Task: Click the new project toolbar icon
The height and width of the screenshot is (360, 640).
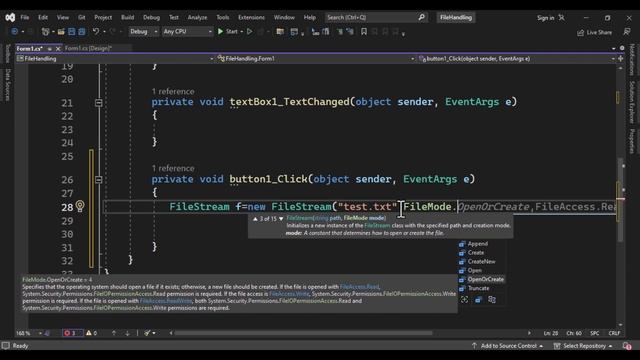Action: click(x=46, y=31)
